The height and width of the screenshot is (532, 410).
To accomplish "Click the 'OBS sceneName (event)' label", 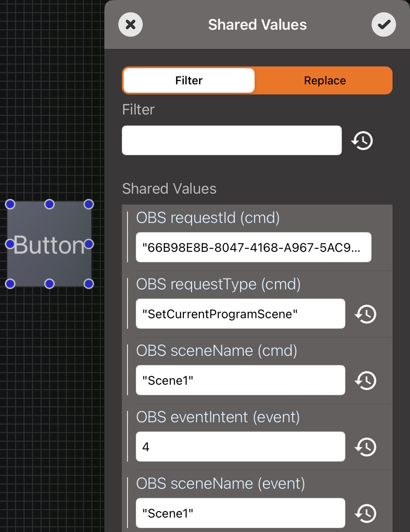I will point(221,483).
